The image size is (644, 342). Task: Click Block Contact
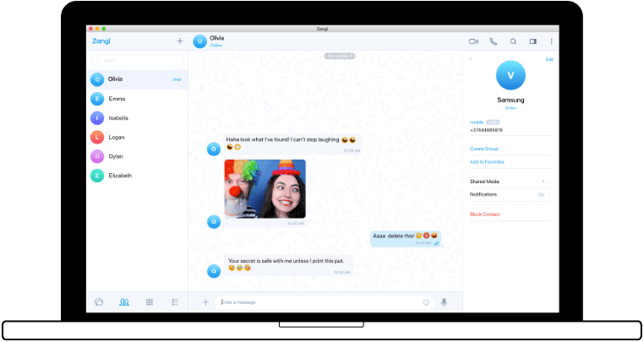484,214
